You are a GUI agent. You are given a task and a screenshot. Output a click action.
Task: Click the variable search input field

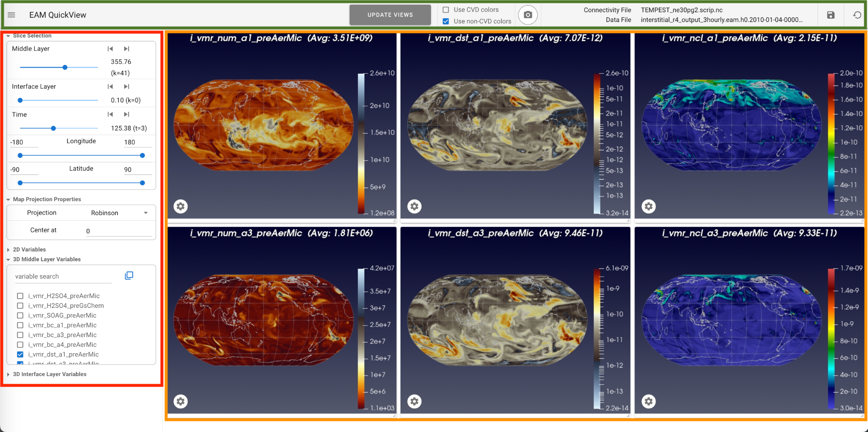point(64,277)
